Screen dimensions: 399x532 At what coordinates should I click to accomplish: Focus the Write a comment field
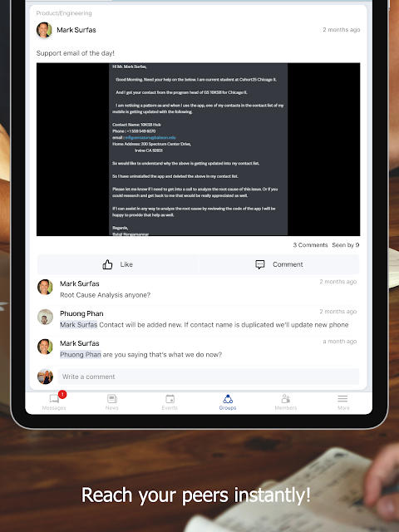[x=209, y=377]
